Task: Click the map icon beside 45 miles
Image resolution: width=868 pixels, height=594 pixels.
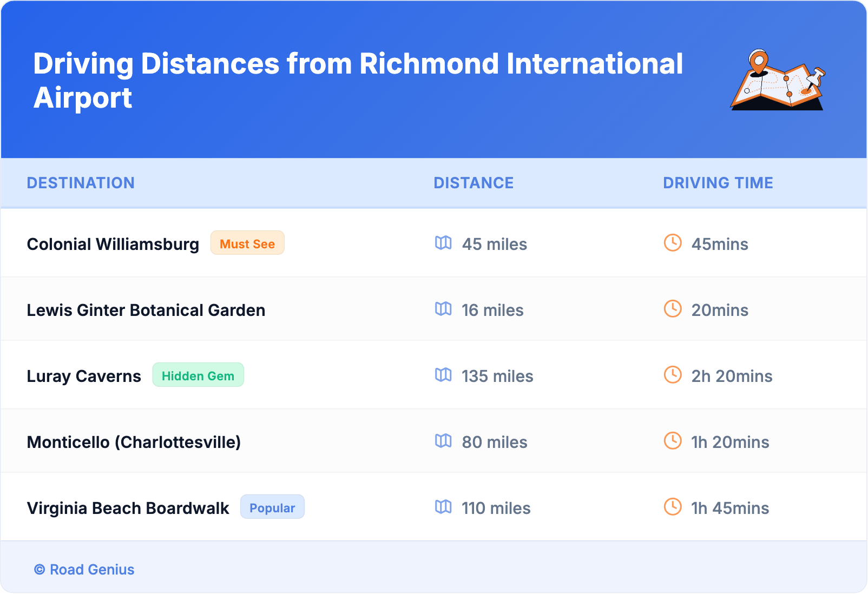Action: (x=443, y=243)
